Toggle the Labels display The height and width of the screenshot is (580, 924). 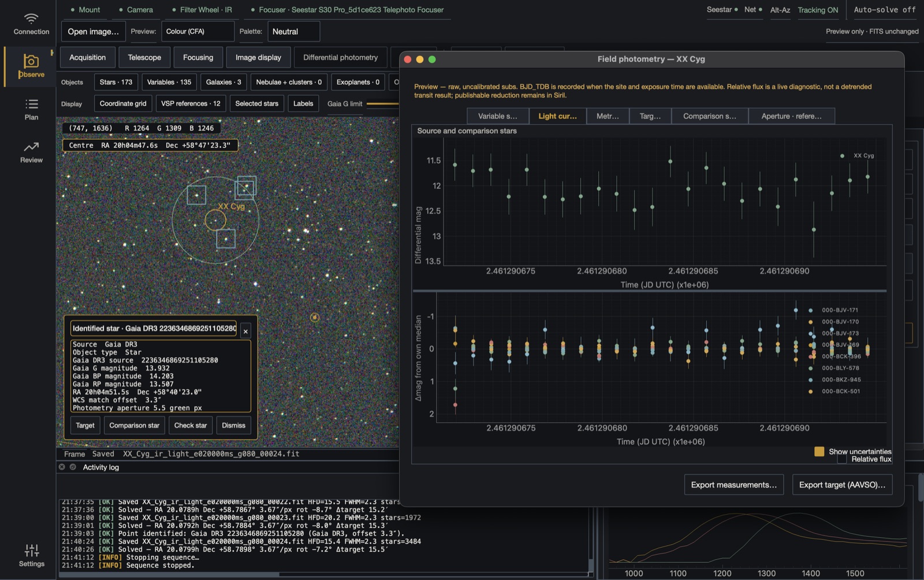click(x=303, y=103)
